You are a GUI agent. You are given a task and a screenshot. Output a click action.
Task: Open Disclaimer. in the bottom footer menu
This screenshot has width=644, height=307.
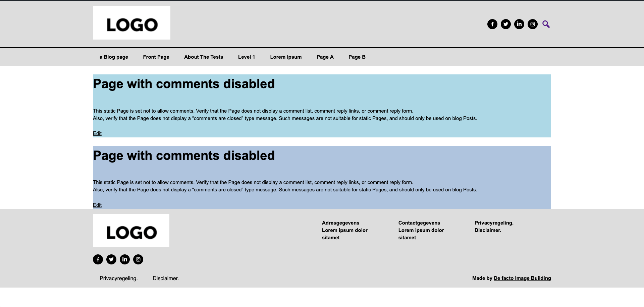pyautogui.click(x=166, y=279)
